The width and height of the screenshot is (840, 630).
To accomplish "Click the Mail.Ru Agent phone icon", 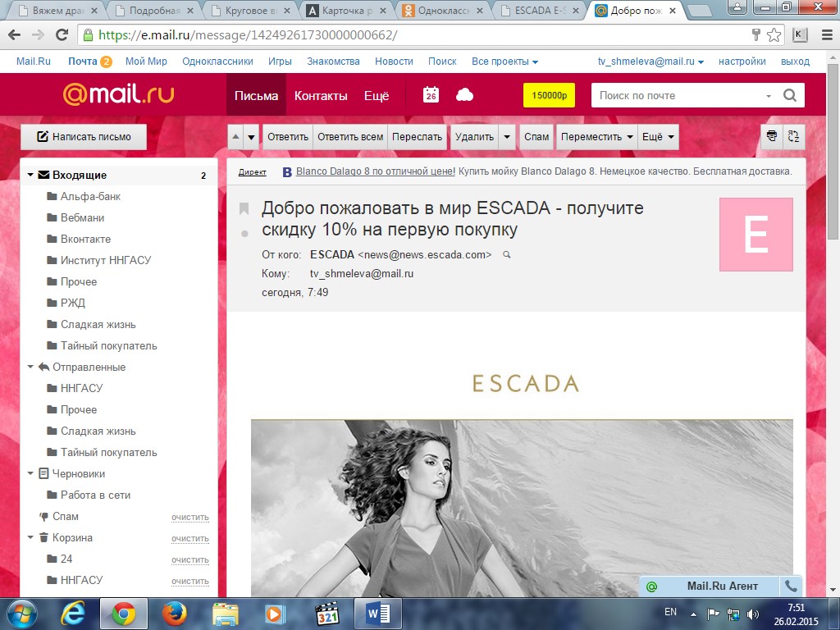I will tap(792, 586).
